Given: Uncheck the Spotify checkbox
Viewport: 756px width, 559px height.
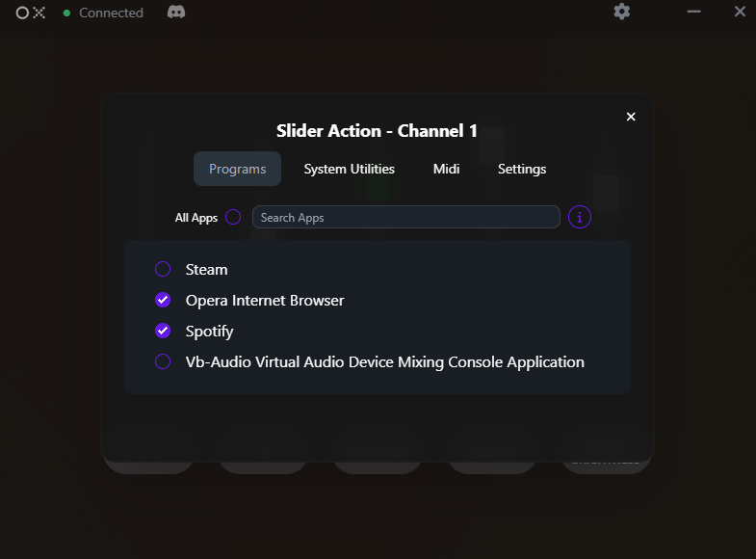Looking at the screenshot, I should [x=163, y=331].
